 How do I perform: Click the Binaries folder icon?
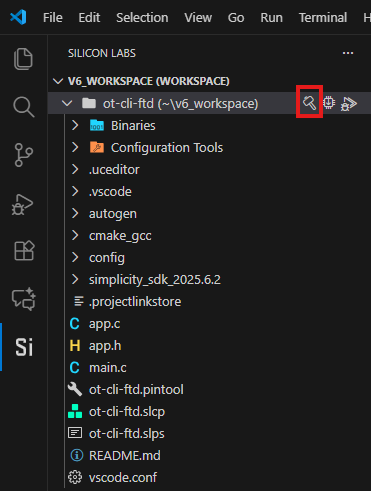point(97,126)
